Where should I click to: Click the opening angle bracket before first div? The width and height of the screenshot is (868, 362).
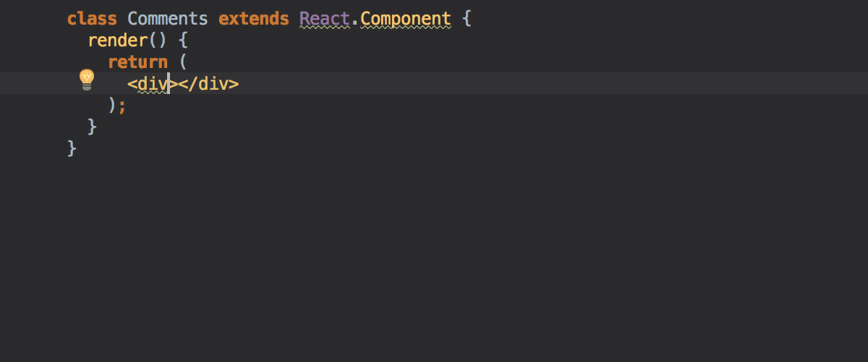click(x=132, y=84)
